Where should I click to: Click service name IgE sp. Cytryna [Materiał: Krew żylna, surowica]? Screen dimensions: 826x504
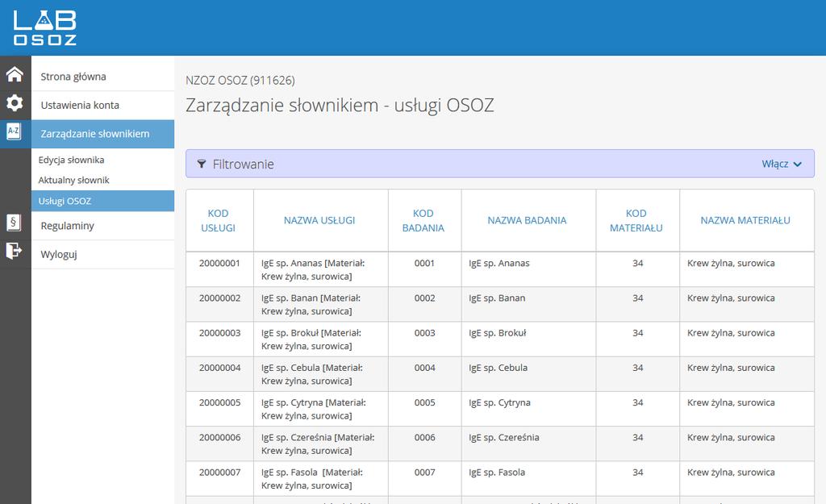pos(314,409)
